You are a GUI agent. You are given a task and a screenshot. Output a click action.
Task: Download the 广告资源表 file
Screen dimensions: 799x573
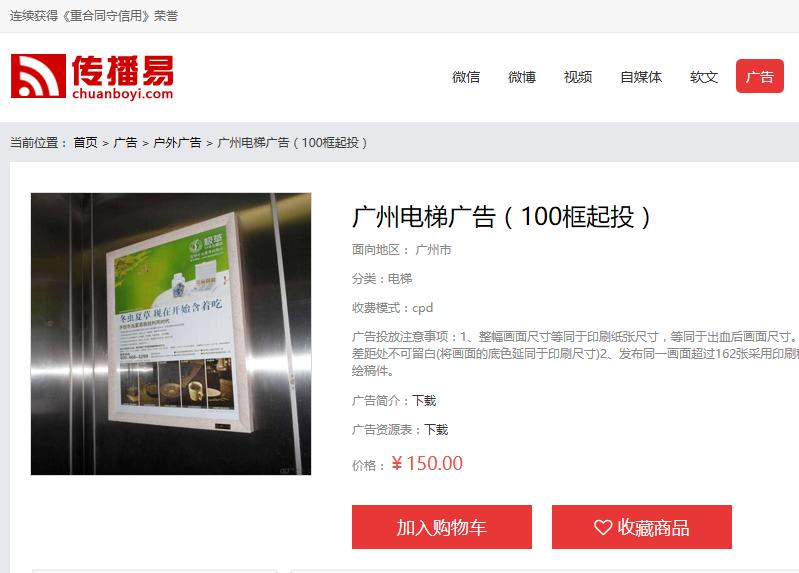(x=436, y=430)
